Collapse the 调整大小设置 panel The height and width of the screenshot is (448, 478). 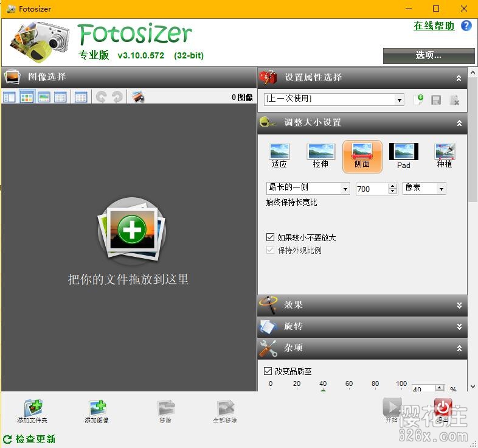(x=459, y=124)
